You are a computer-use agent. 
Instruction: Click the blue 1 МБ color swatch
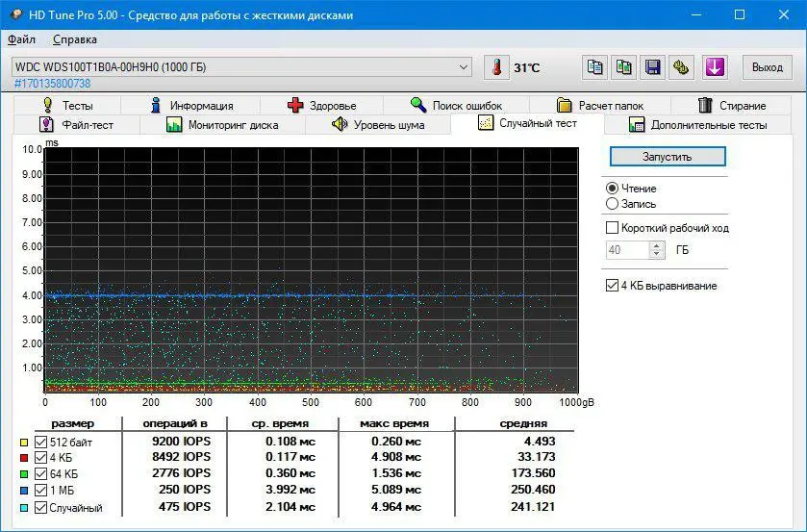tap(24, 492)
